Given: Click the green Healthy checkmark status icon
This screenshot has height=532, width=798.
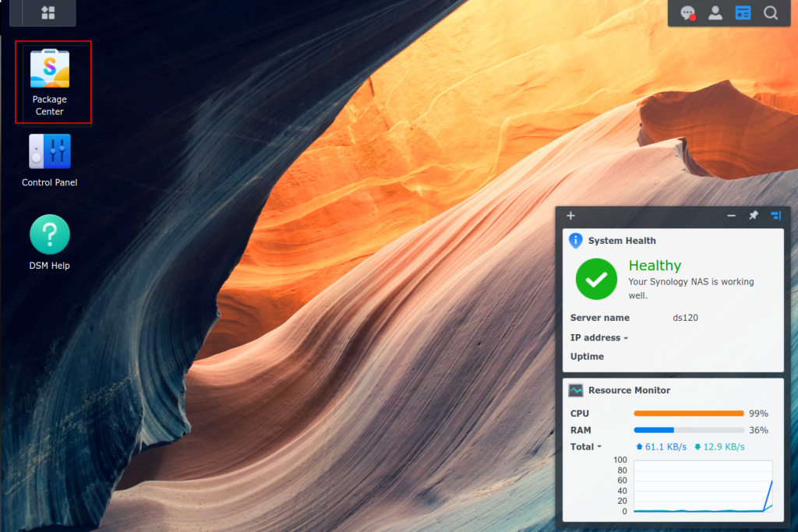Looking at the screenshot, I should [x=596, y=279].
